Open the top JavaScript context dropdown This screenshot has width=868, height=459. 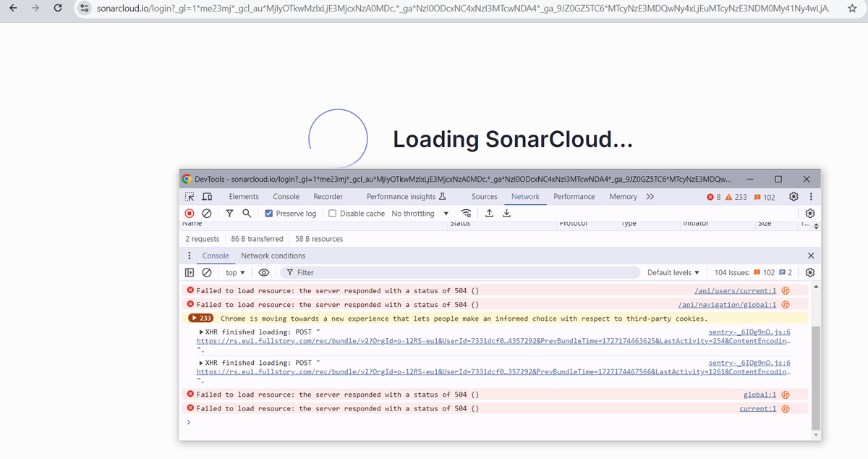(235, 273)
